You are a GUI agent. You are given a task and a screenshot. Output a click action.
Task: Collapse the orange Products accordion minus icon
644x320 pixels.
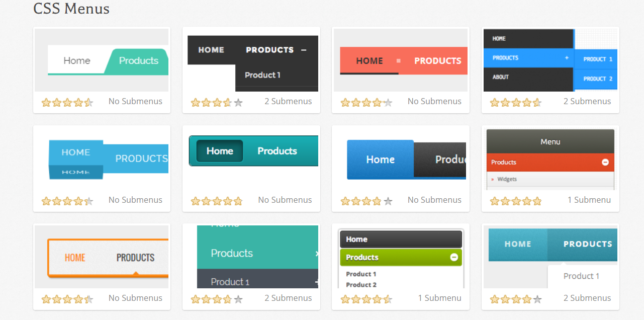pyautogui.click(x=605, y=162)
